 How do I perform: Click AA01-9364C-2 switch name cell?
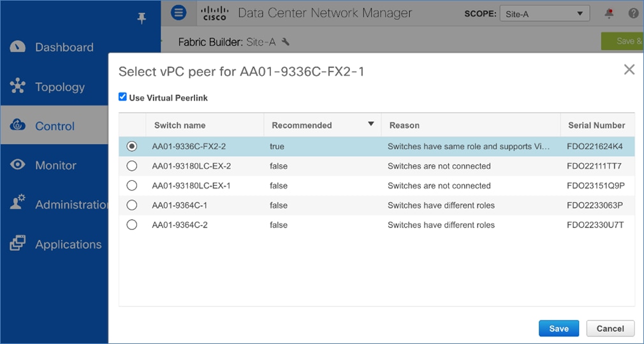[180, 225]
